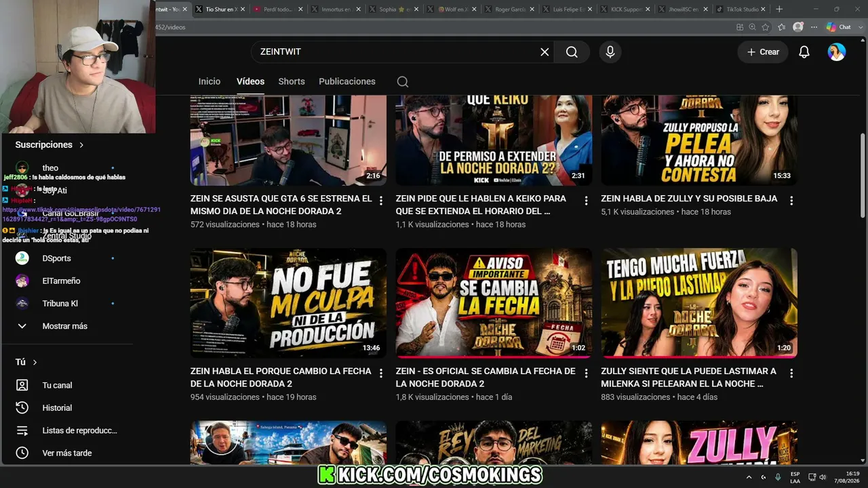This screenshot has width=868, height=488.
Task: Search within the channel using the magnifier icon
Action: click(403, 81)
